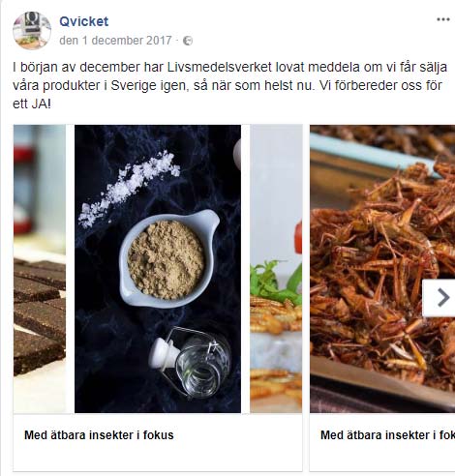Viewport: 455px width, 476px height.
Task: Click the globe public audience icon
Action: (188, 41)
